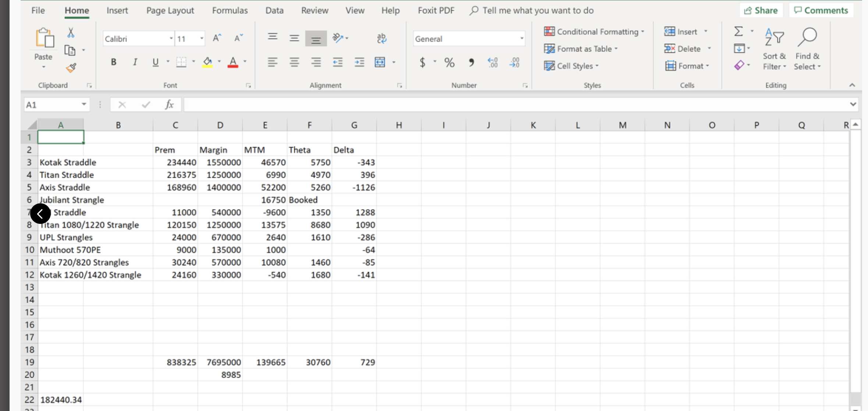Expand the General number format dropdown
The image size is (868, 411).
coord(521,39)
